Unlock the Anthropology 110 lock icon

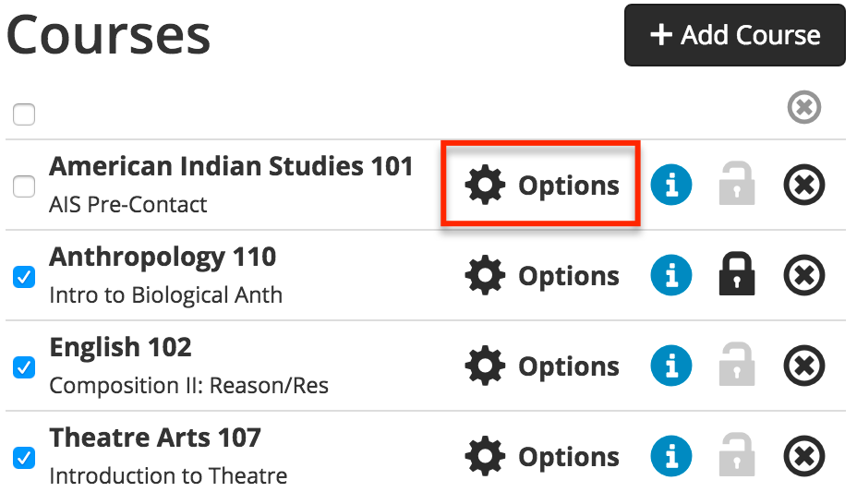(x=737, y=273)
